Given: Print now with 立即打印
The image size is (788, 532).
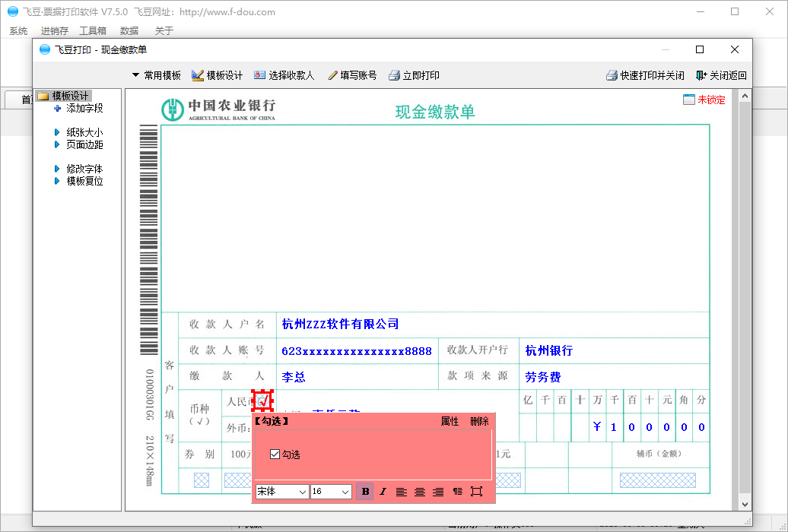Looking at the screenshot, I should point(414,75).
